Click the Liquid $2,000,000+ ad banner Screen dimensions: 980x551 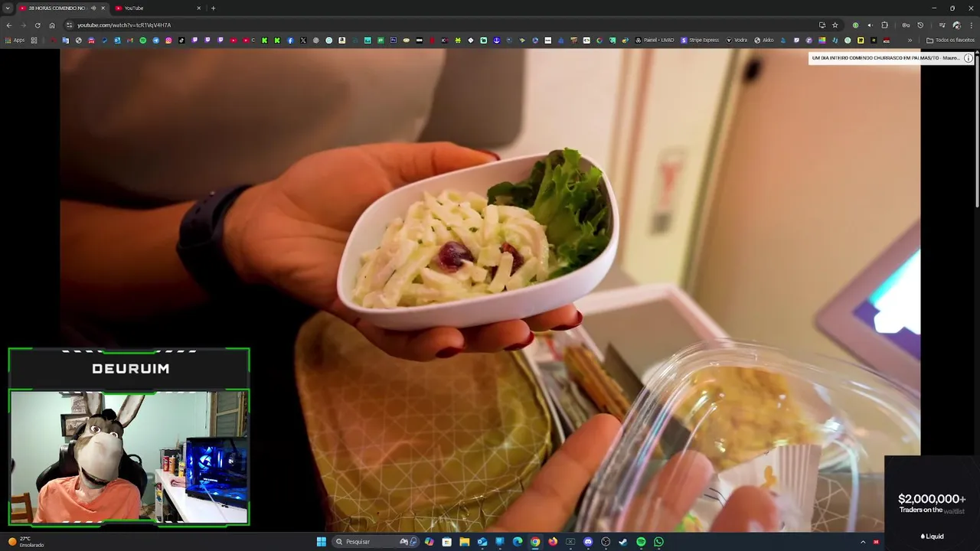pyautogui.click(x=932, y=503)
